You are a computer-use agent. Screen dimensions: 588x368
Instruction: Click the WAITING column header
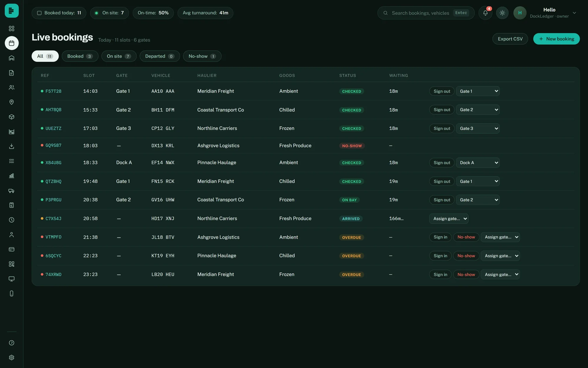coord(399,76)
